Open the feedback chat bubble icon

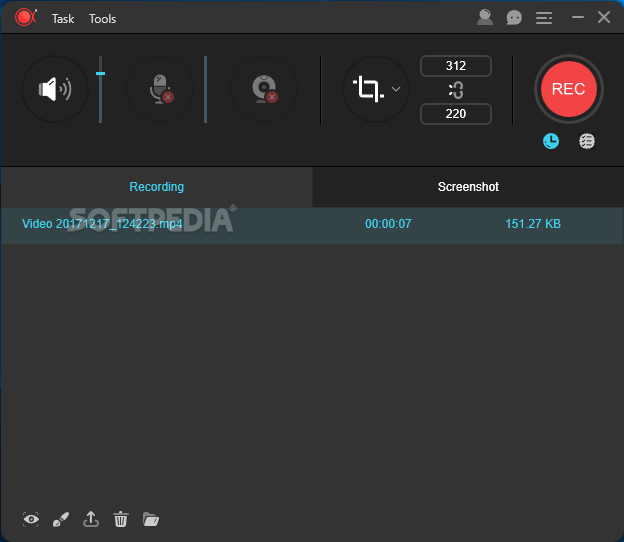514,18
